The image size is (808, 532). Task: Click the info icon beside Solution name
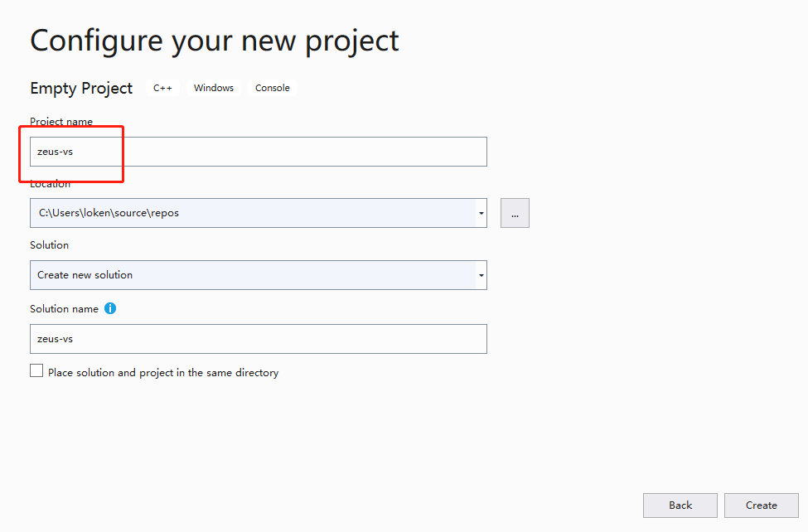110,308
